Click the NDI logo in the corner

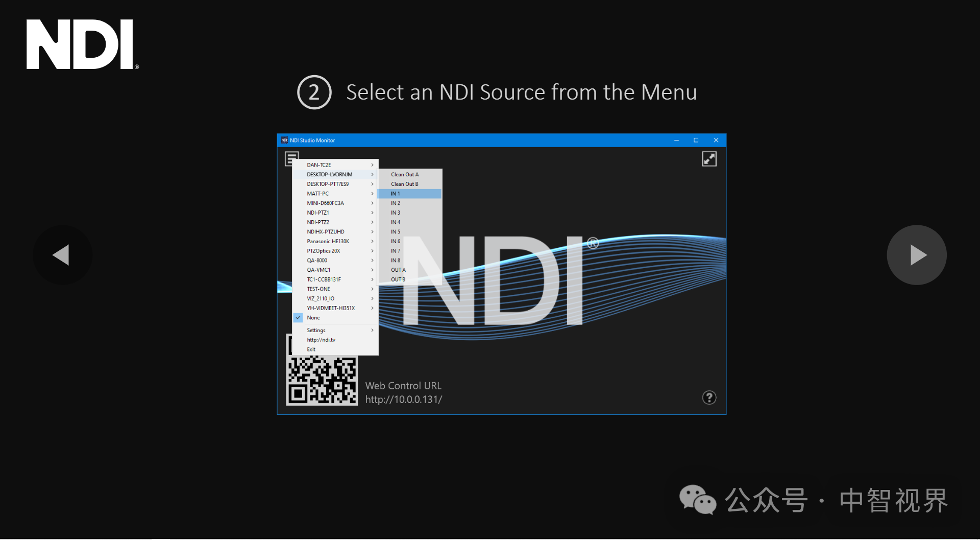pos(82,44)
